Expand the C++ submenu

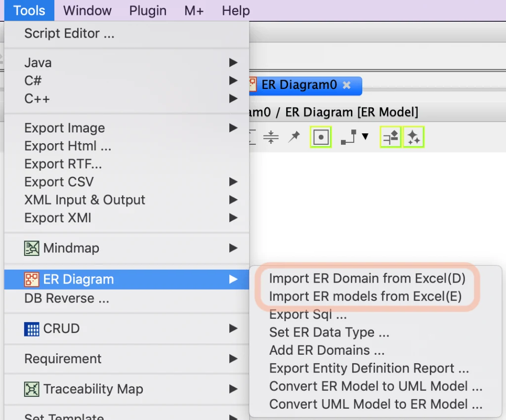click(x=126, y=99)
